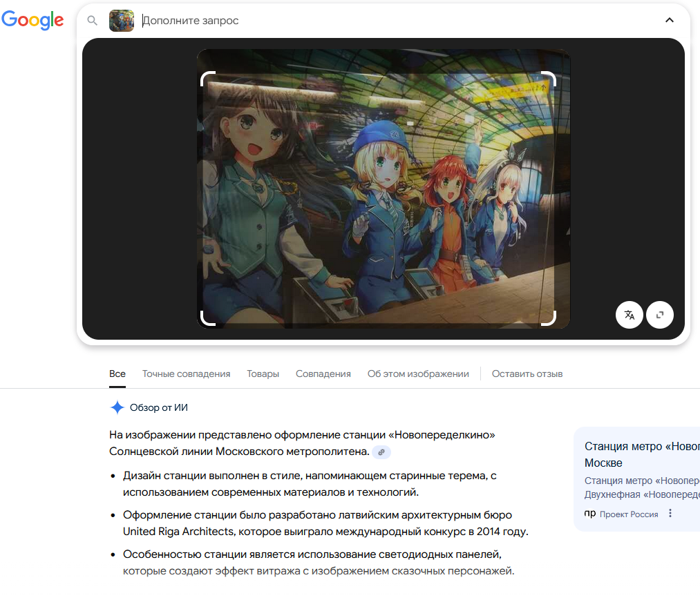Click the "Обзор от ИИ" sparkle icon

point(117,407)
